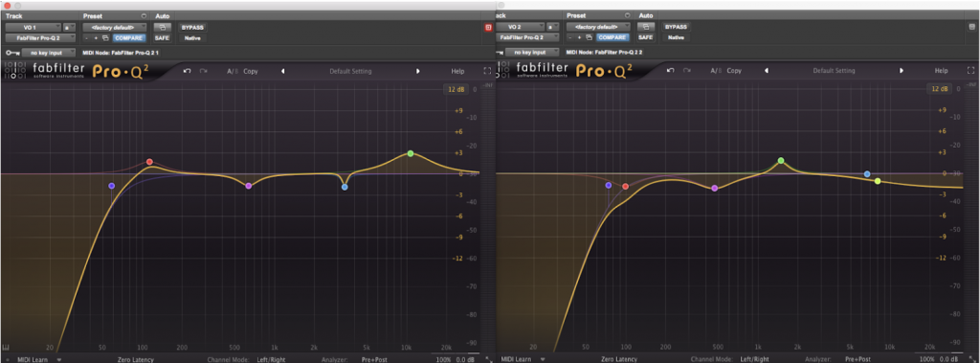Enter full screen mode in VO 2 plugin
This screenshot has width=980, height=363.
click(x=970, y=71)
